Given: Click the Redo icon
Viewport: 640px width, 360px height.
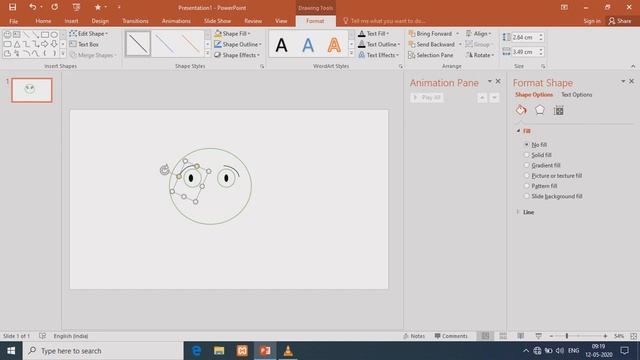Looking at the screenshot, I should click(54, 7).
